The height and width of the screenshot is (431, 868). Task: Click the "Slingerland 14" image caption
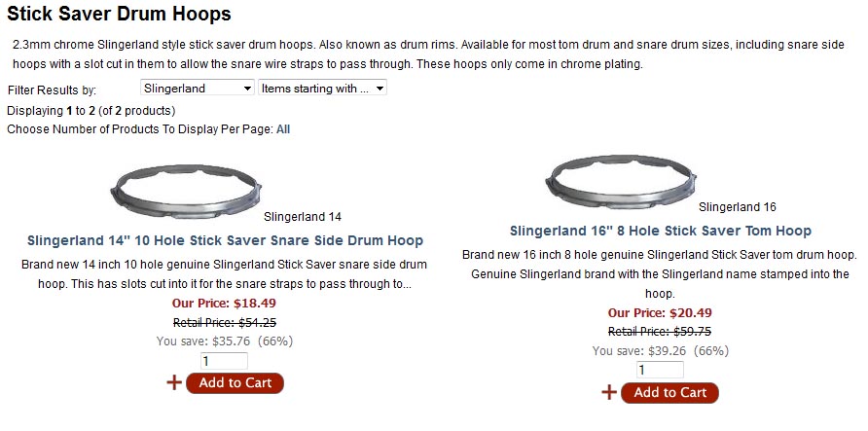pyautogui.click(x=303, y=217)
